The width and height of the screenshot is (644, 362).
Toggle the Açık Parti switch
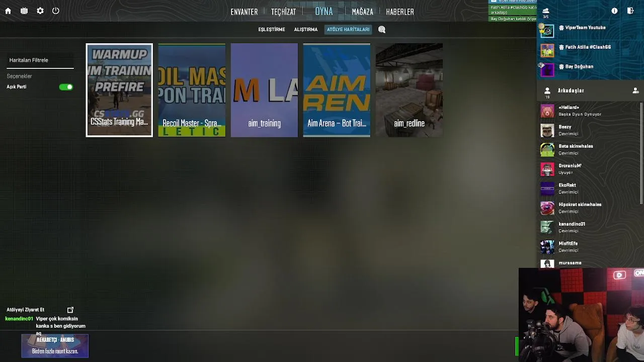(66, 87)
